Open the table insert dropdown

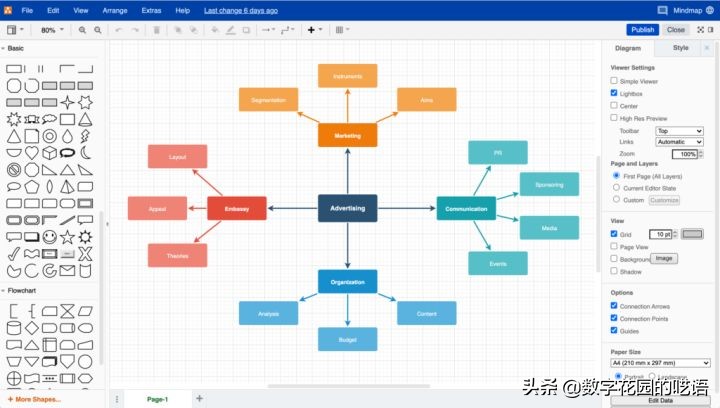click(x=342, y=30)
